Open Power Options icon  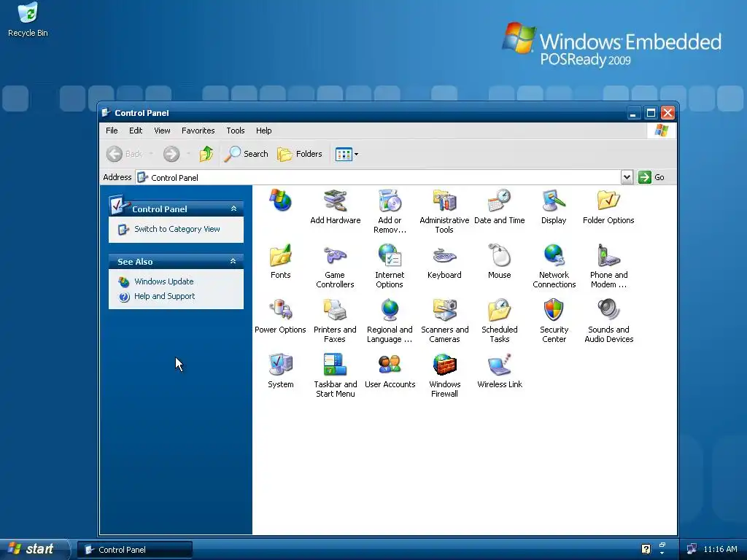click(280, 311)
